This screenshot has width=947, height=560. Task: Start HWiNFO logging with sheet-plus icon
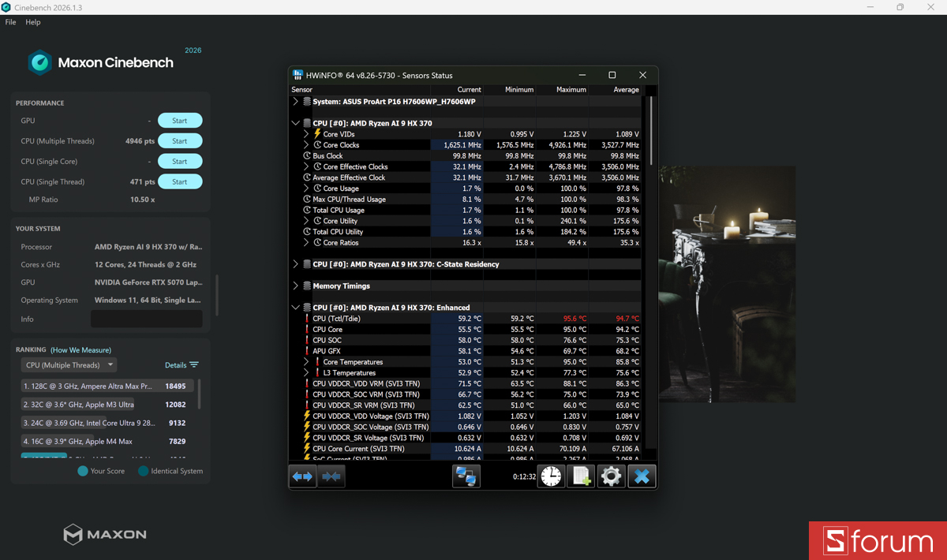coord(581,476)
